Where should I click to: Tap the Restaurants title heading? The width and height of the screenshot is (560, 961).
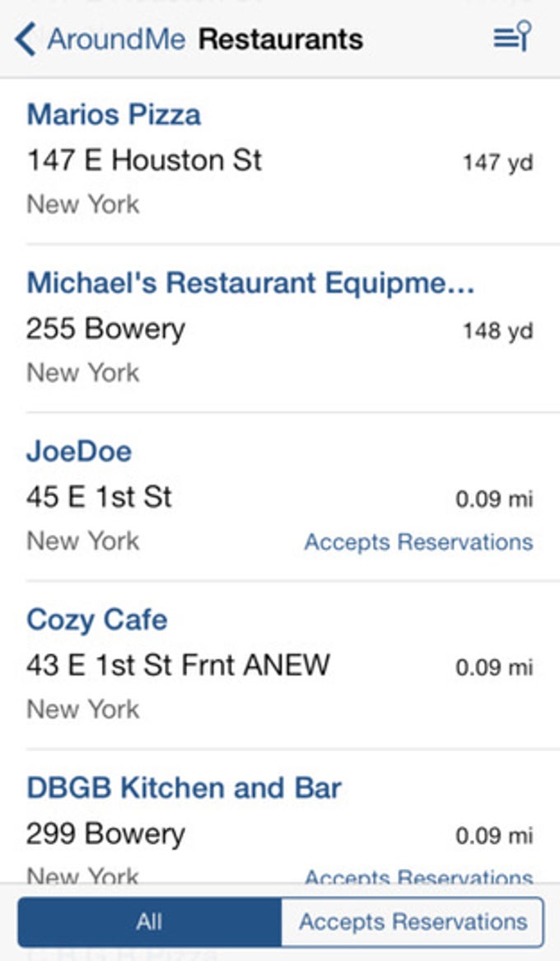pyautogui.click(x=281, y=40)
